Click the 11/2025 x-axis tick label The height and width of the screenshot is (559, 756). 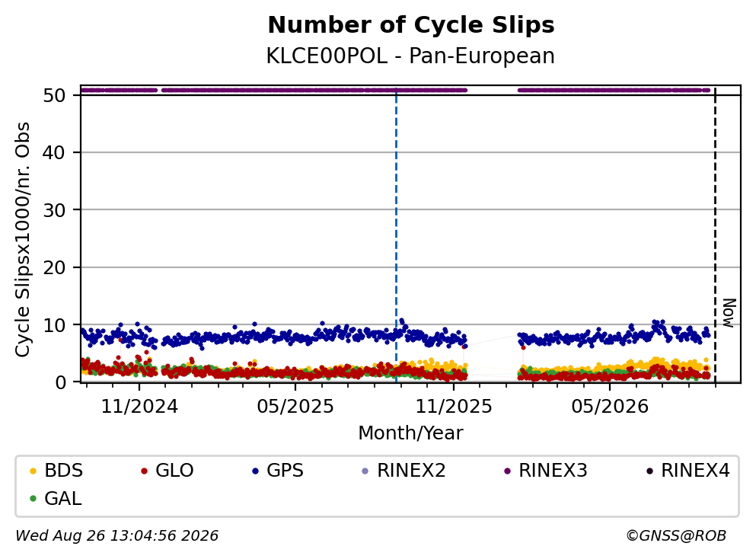tap(454, 407)
